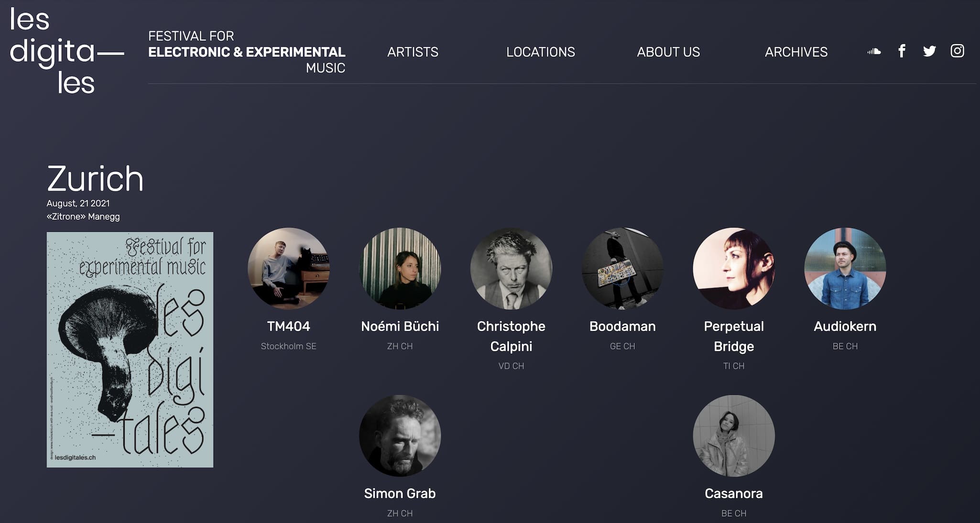Image resolution: width=980 pixels, height=523 pixels.
Task: Click the Facebook icon
Action: (x=902, y=51)
